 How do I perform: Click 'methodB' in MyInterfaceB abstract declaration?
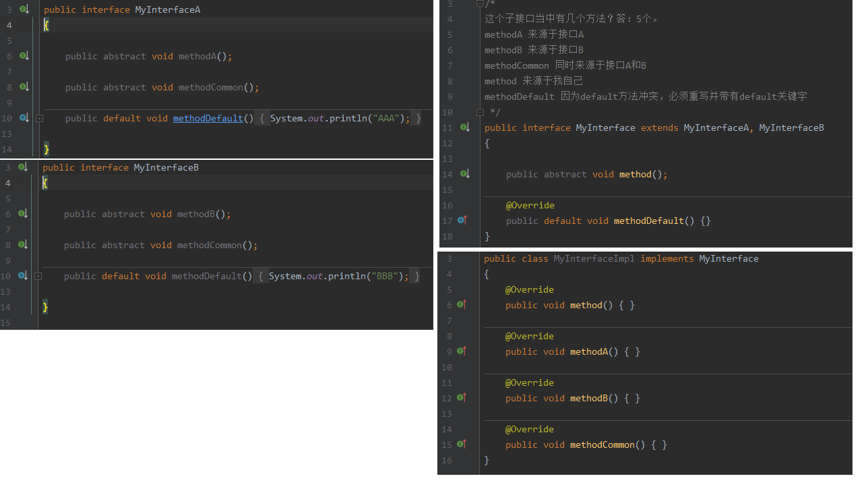click(196, 214)
